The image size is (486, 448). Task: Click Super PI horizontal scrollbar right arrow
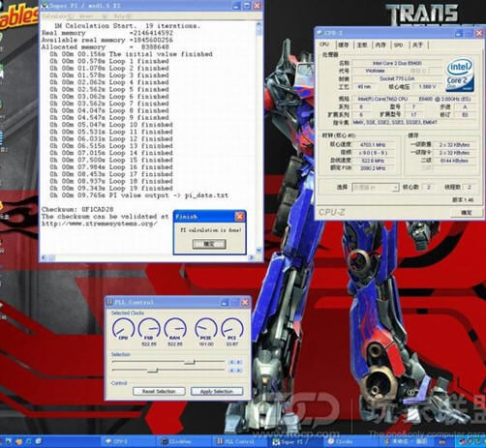point(251,257)
